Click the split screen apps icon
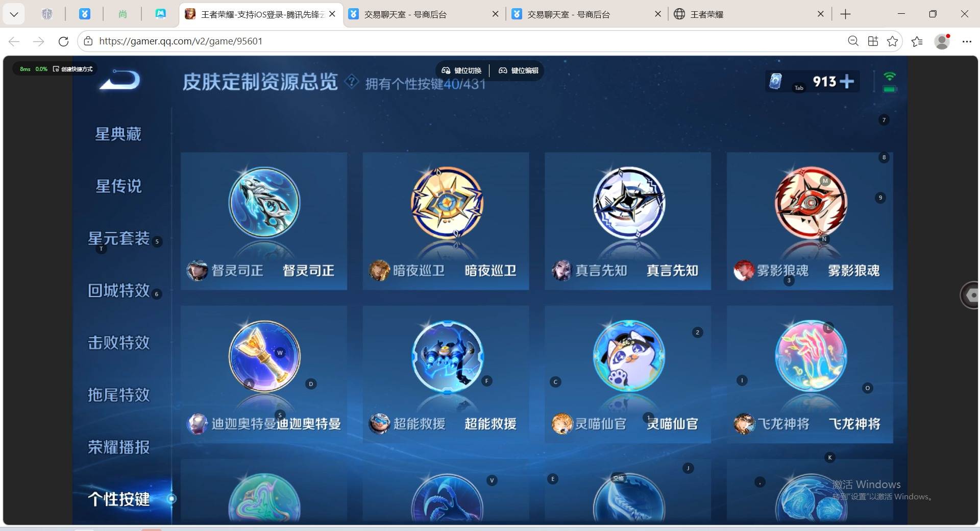The height and width of the screenshot is (531, 980). (873, 41)
